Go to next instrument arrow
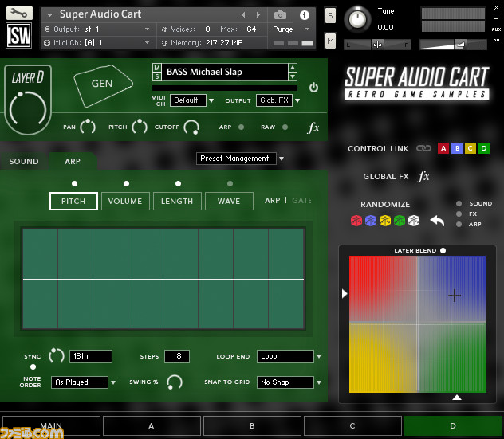The width and height of the screenshot is (504, 439). 258,15
